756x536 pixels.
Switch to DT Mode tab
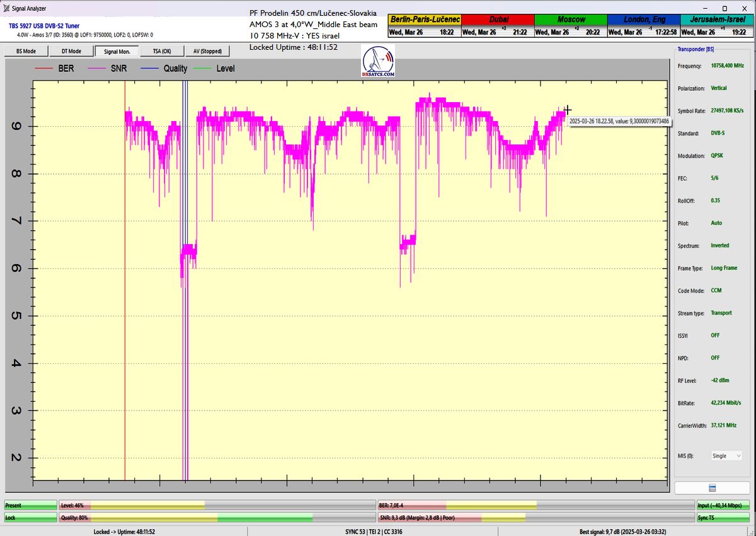pos(71,51)
